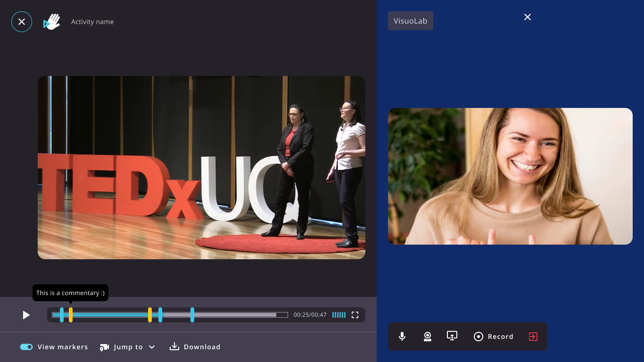Screen dimensions: 644x362
Task: Click the smiling woman's webcam feed
Action: click(x=510, y=176)
